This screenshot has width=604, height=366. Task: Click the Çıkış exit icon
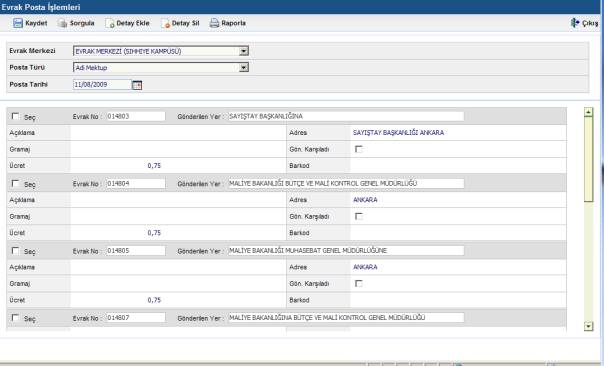[575, 23]
